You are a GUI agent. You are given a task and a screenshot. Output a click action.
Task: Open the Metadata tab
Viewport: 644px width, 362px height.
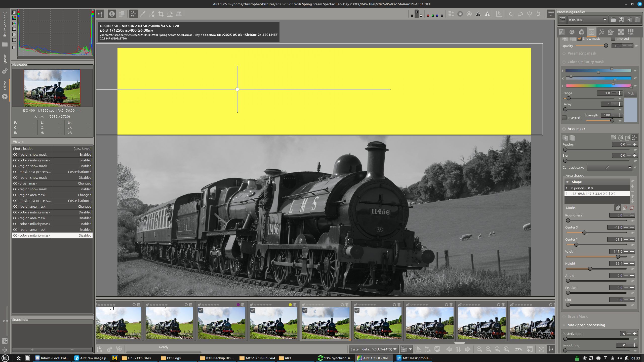630,32
